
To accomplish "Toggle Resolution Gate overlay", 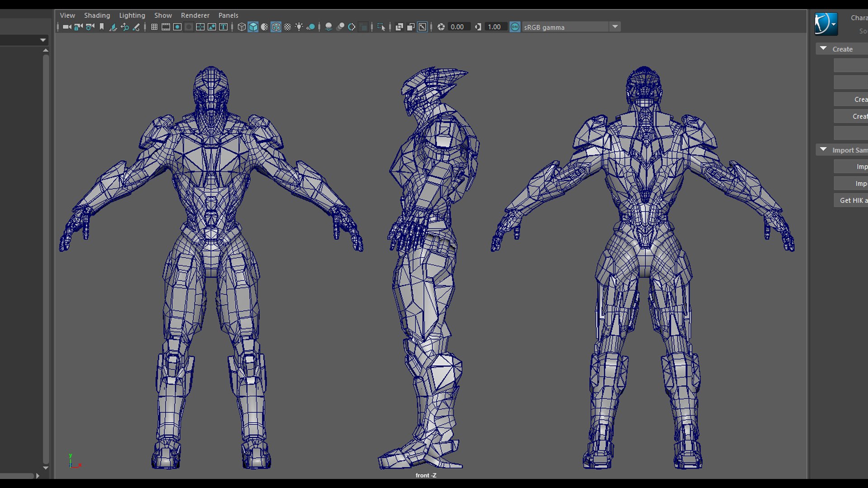I will (x=177, y=27).
